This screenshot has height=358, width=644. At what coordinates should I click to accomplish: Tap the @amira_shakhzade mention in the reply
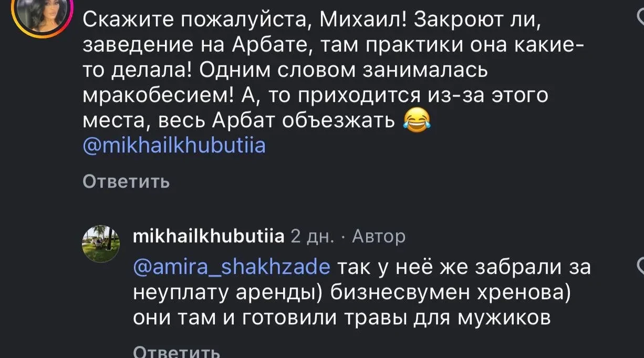pos(232,267)
